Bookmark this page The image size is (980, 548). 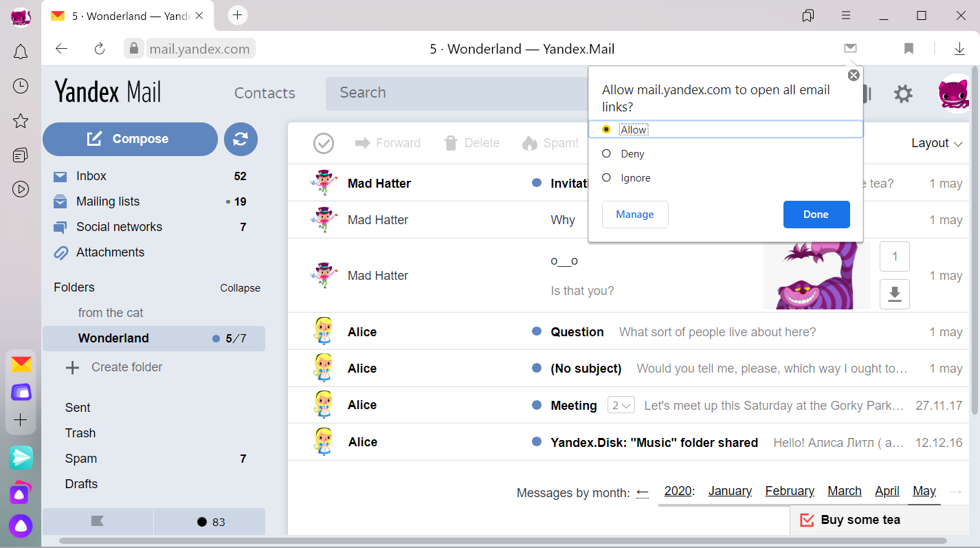[909, 48]
